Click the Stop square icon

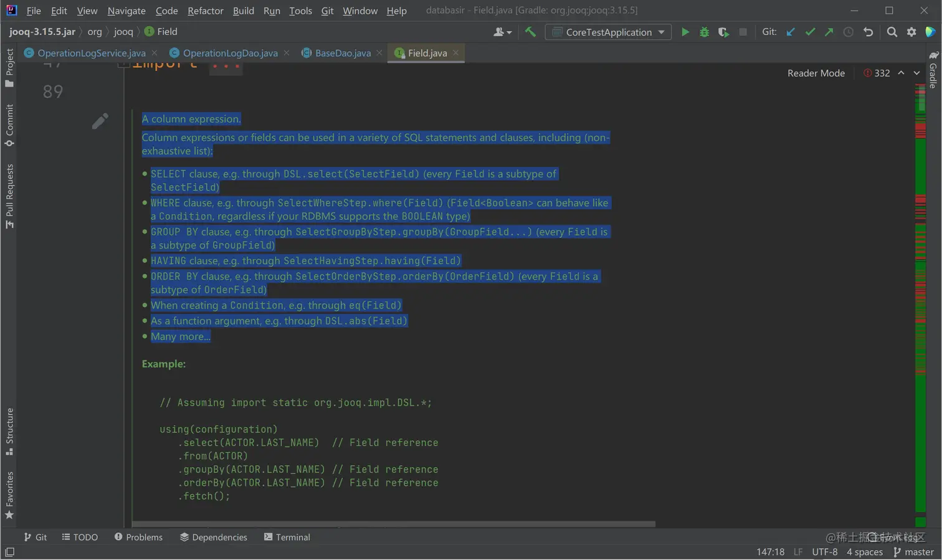pyautogui.click(x=743, y=32)
